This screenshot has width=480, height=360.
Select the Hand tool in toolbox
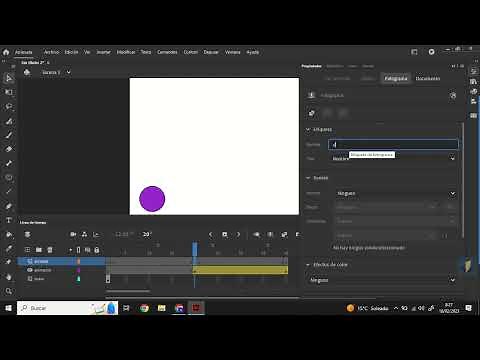click(x=9, y=277)
